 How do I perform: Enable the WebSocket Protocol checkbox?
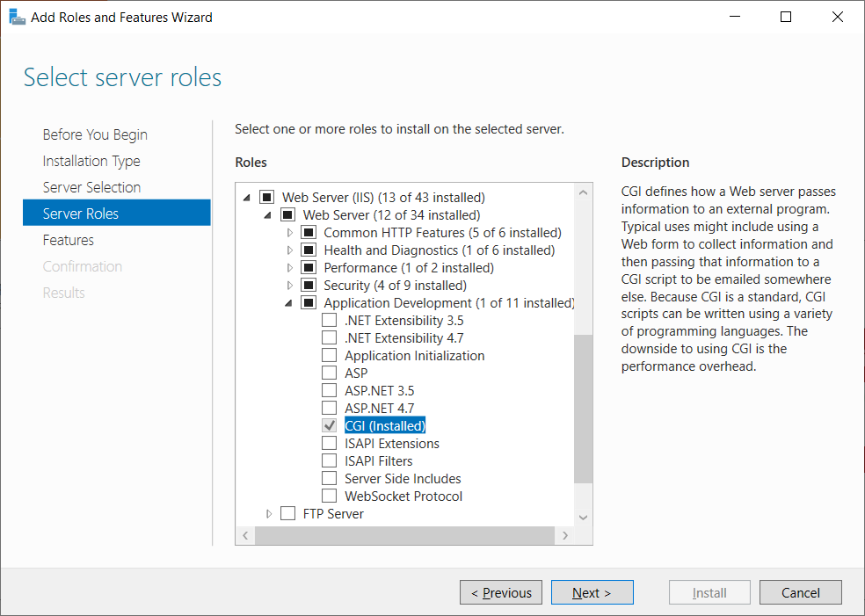330,496
